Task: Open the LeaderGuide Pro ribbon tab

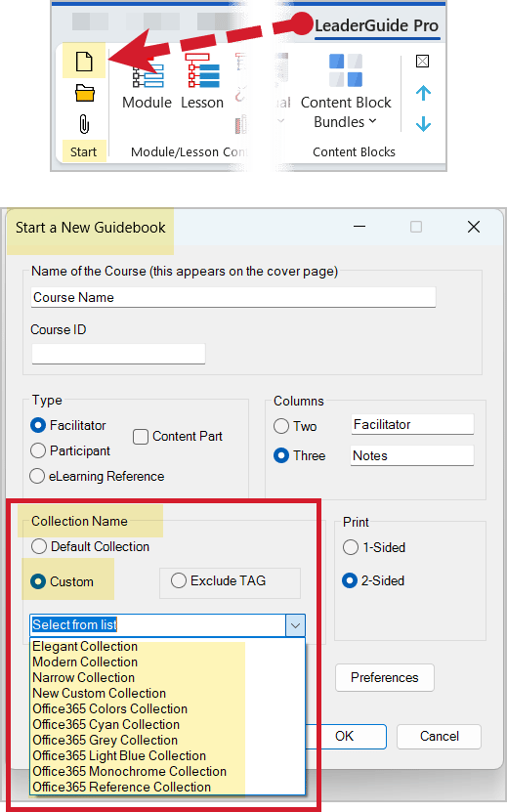Action: click(376, 25)
